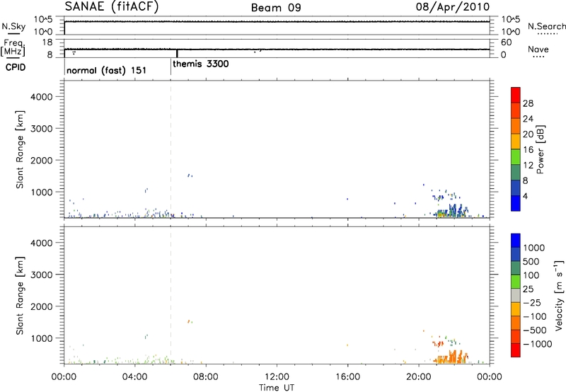Select the Beam 09 heading
This screenshot has width=566, height=392.
pos(276,8)
